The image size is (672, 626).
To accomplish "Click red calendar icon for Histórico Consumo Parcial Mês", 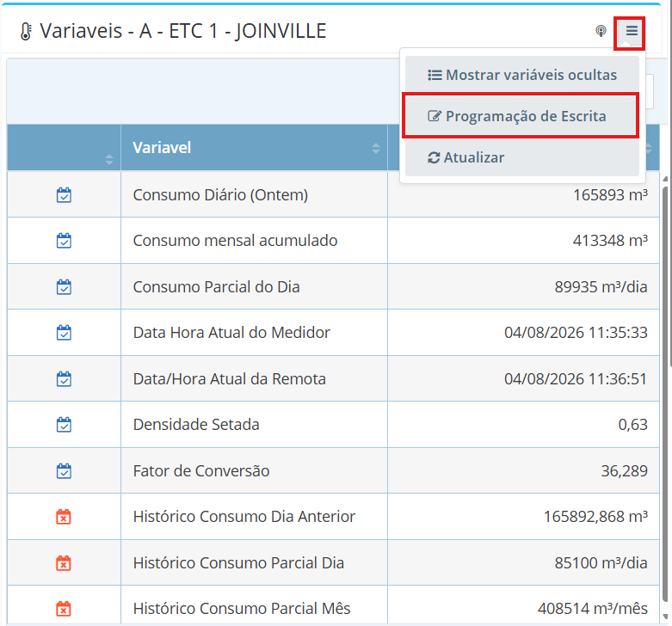I will (x=64, y=609).
